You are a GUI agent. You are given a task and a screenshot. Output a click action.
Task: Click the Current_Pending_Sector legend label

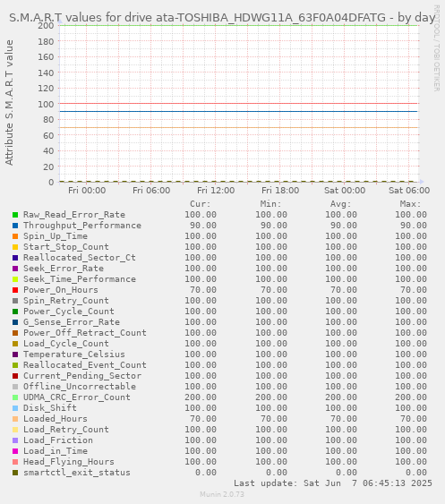(82, 376)
